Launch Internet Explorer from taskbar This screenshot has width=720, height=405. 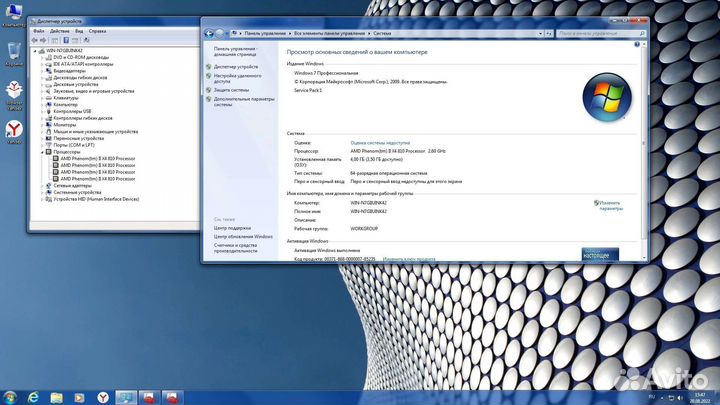[34, 397]
